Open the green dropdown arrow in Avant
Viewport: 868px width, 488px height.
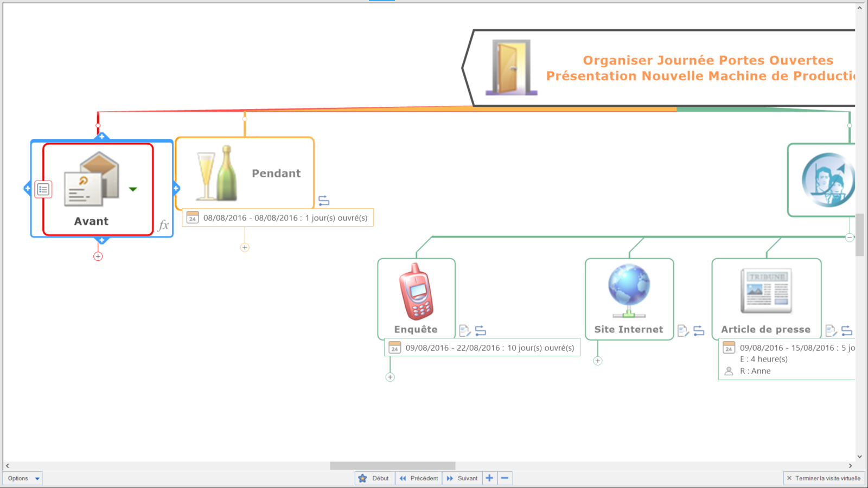tap(133, 189)
